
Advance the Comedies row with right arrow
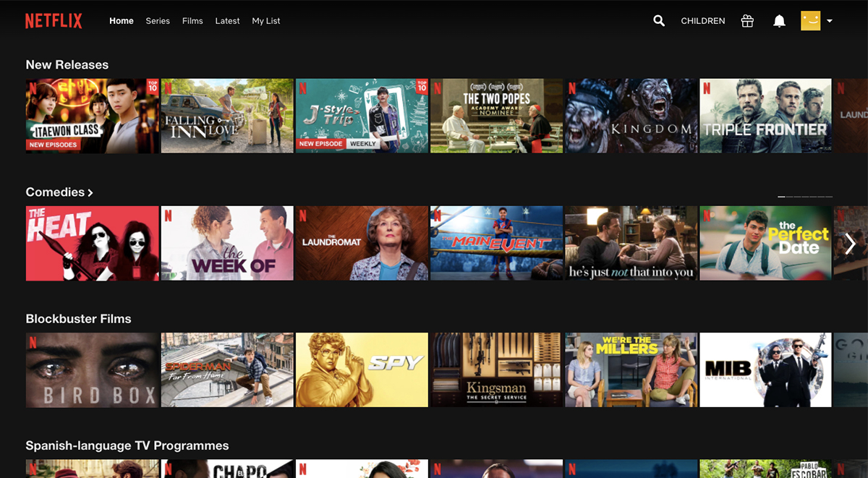[851, 244]
